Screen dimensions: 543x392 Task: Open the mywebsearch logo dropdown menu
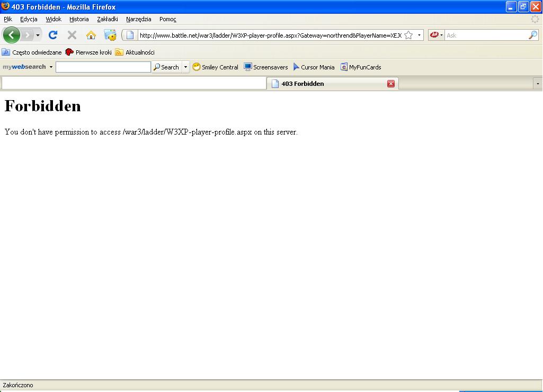point(51,67)
